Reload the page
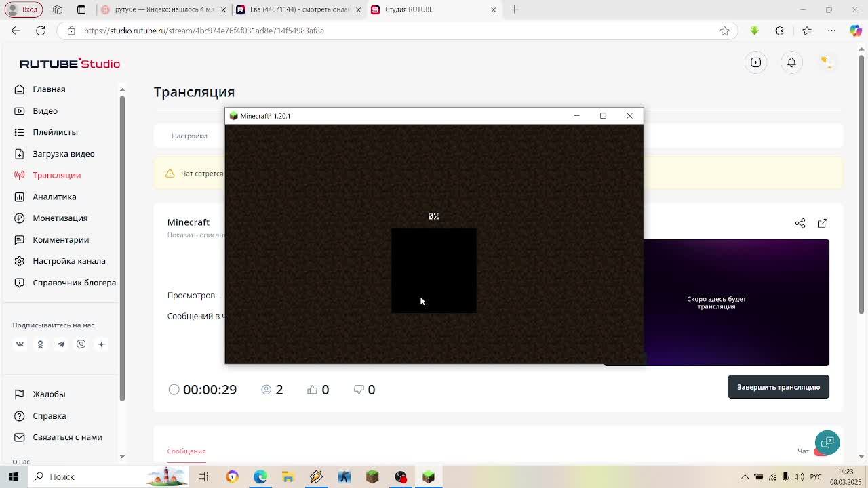Screen dimensions: 868x488 click(x=41, y=30)
